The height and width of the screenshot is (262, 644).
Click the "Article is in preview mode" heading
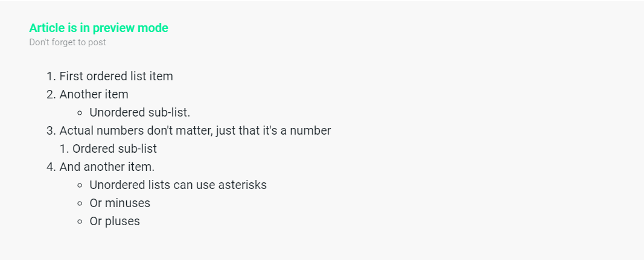98,28
